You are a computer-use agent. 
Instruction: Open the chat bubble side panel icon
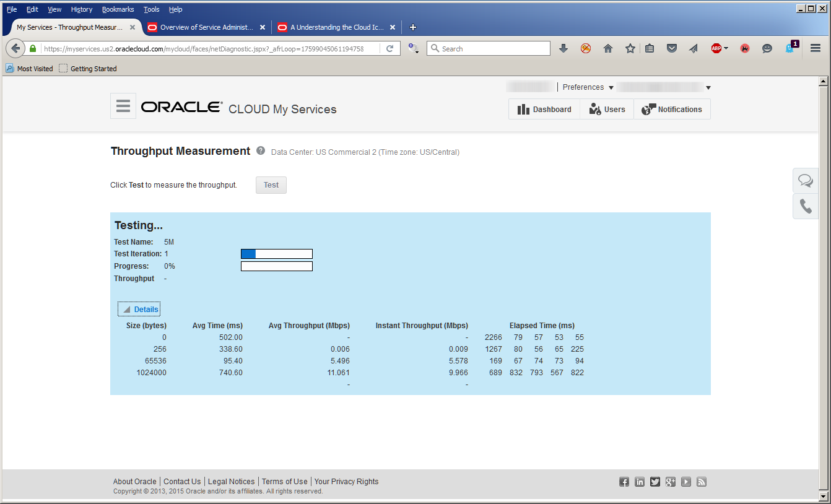806,180
